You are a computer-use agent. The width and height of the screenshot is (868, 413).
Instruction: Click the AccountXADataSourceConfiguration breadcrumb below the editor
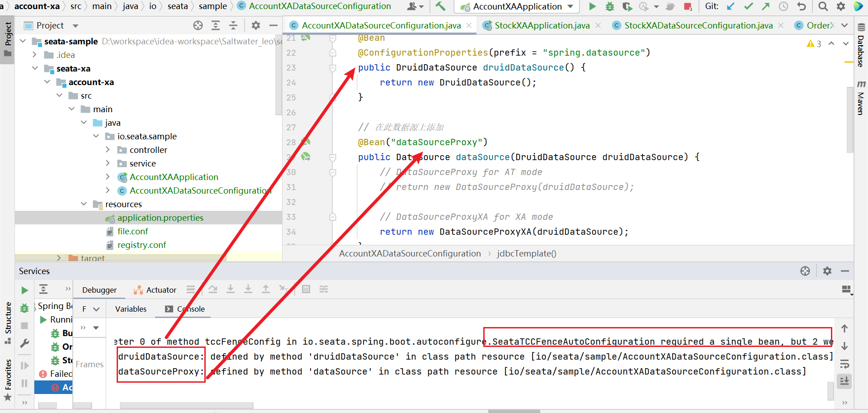click(410, 253)
